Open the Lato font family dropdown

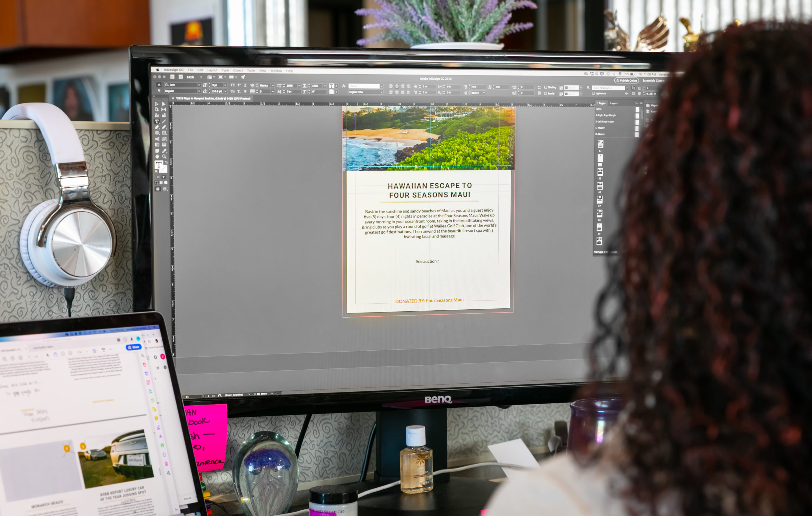pos(199,85)
